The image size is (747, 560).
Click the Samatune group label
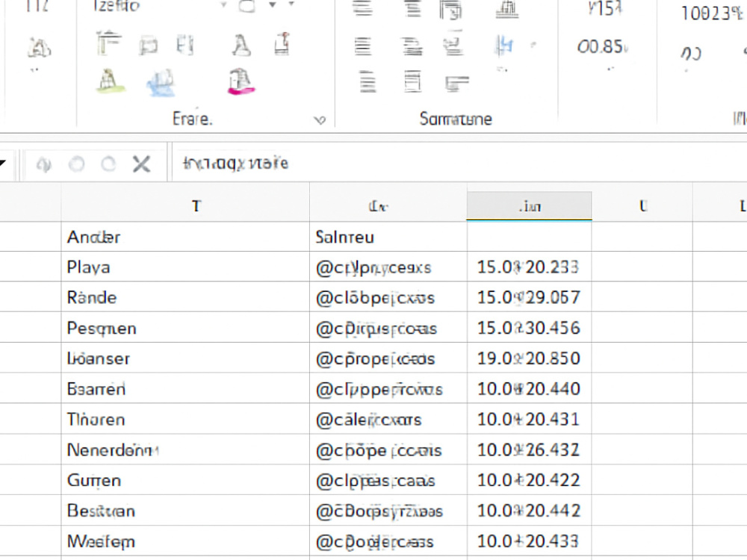pyautogui.click(x=456, y=119)
